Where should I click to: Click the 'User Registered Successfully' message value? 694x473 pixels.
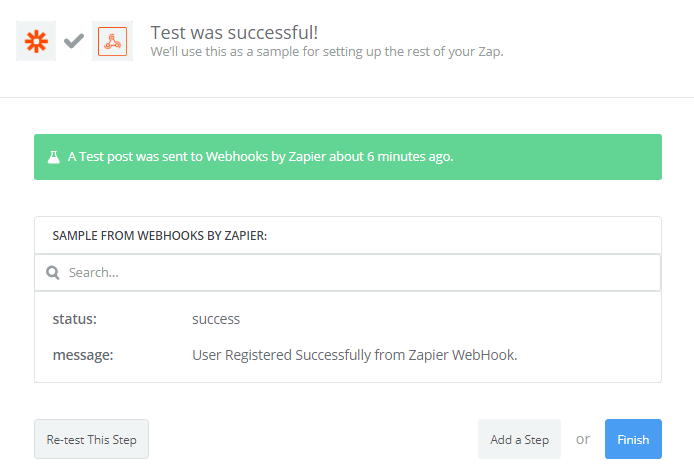[355, 355]
